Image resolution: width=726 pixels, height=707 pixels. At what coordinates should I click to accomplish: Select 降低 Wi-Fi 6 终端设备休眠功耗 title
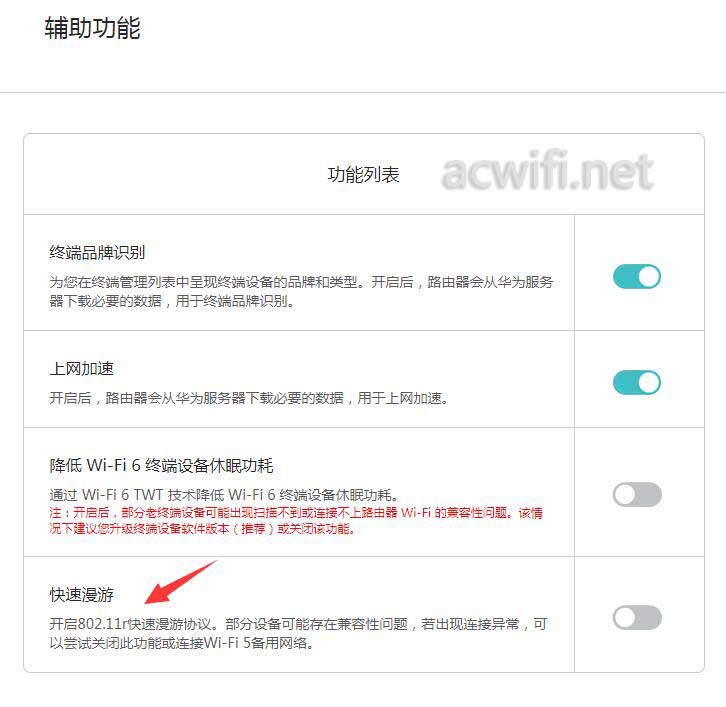pyautogui.click(x=162, y=465)
